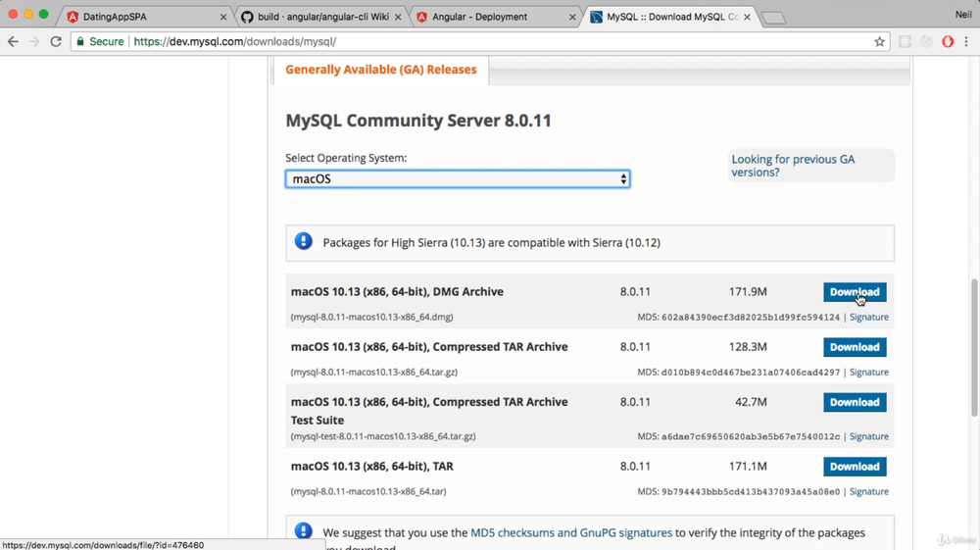The height and width of the screenshot is (550, 980).
Task: Download the macOS 10.13 DMG Archive
Action: coord(855,292)
